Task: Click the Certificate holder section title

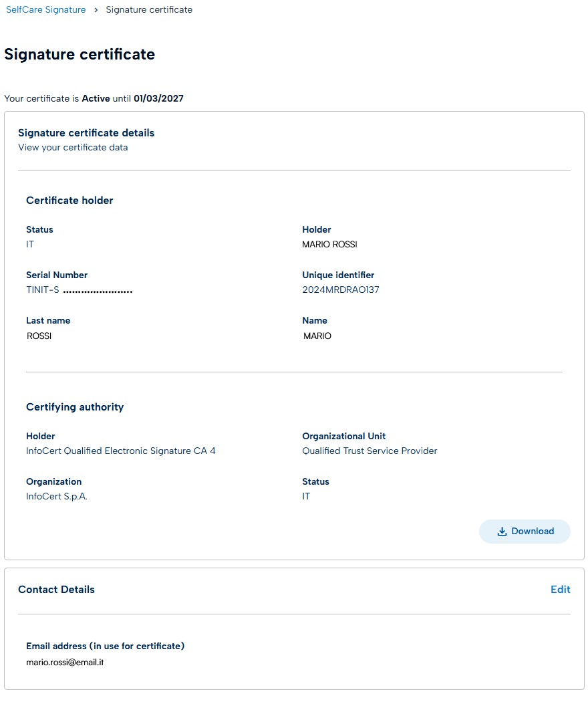Action: coord(69,201)
